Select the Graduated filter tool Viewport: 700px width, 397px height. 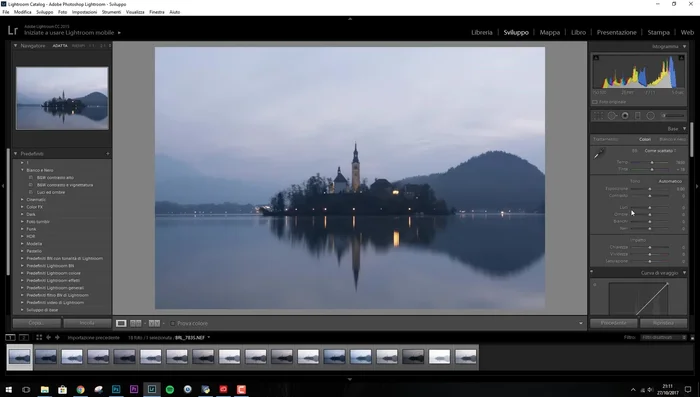coord(638,116)
